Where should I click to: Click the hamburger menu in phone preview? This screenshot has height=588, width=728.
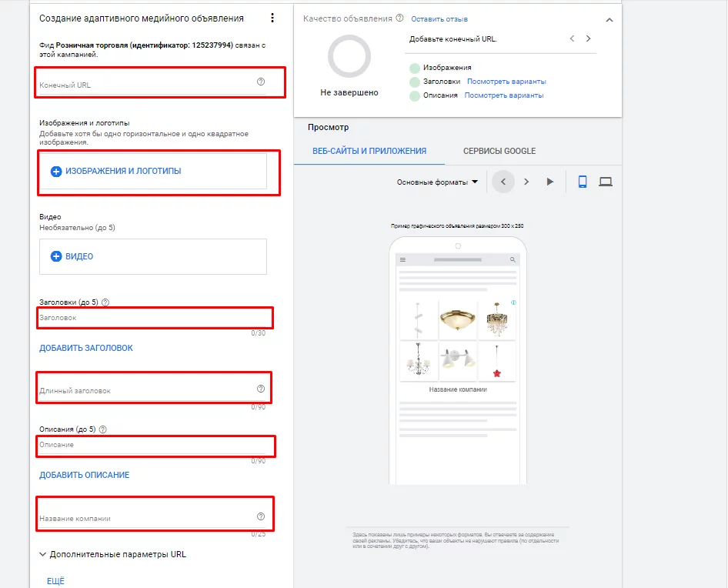point(402,259)
